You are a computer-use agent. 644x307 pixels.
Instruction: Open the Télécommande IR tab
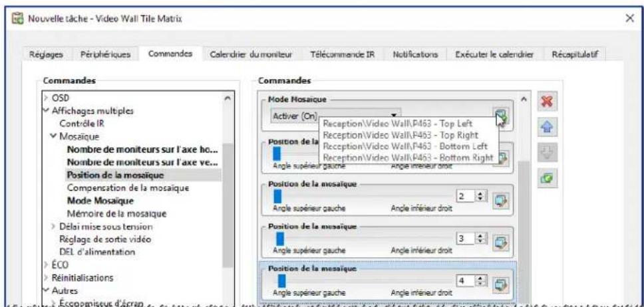click(x=343, y=54)
